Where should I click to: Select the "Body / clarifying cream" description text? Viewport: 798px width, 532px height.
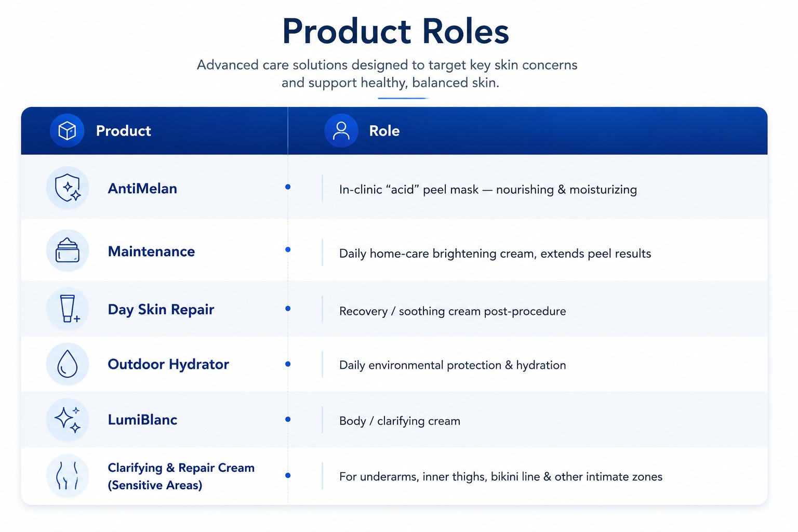pos(400,421)
